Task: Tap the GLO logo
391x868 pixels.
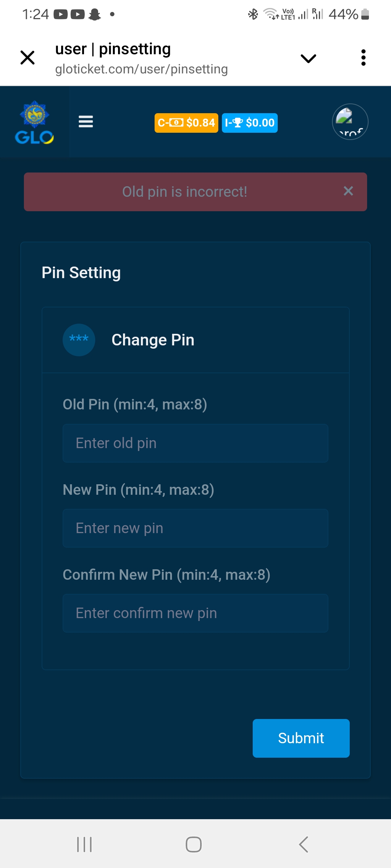Action: [34, 122]
